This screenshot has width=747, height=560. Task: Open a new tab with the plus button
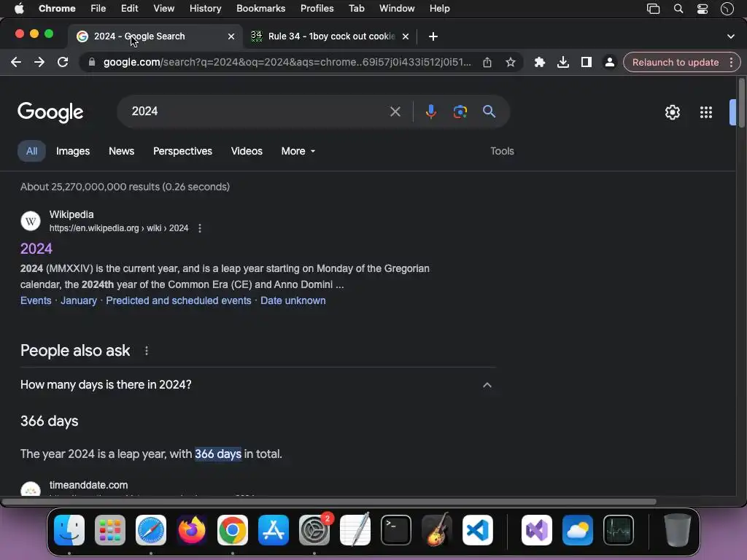[x=433, y=36]
